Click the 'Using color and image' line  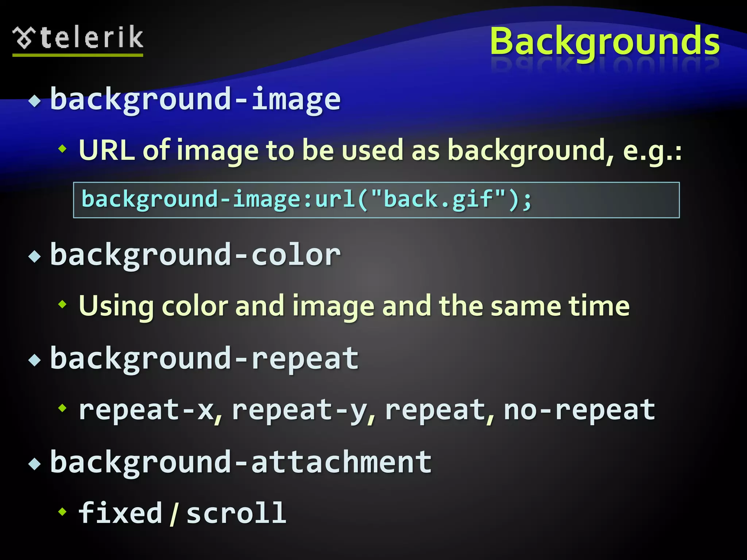pyautogui.click(x=354, y=306)
